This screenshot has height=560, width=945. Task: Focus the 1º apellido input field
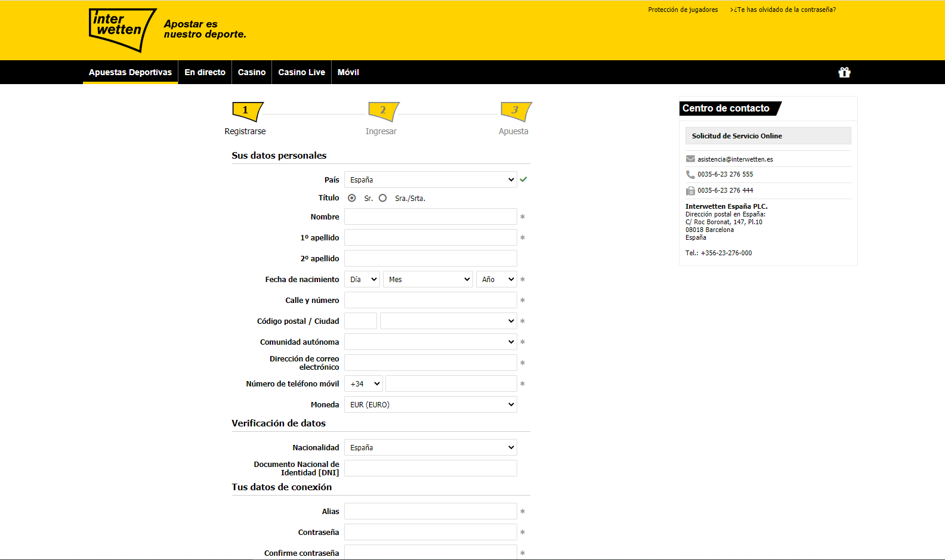coord(430,237)
